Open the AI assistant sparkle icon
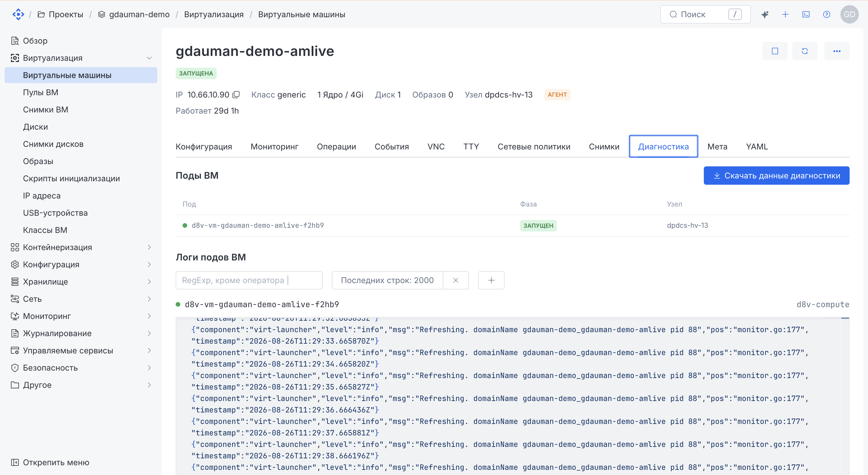Image resolution: width=868 pixels, height=475 pixels. (x=765, y=14)
